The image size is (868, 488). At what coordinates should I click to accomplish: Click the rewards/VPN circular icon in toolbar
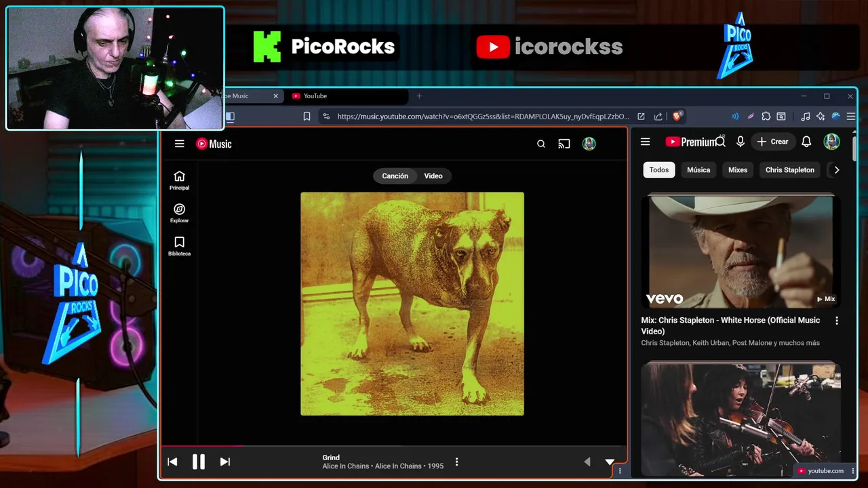835,117
